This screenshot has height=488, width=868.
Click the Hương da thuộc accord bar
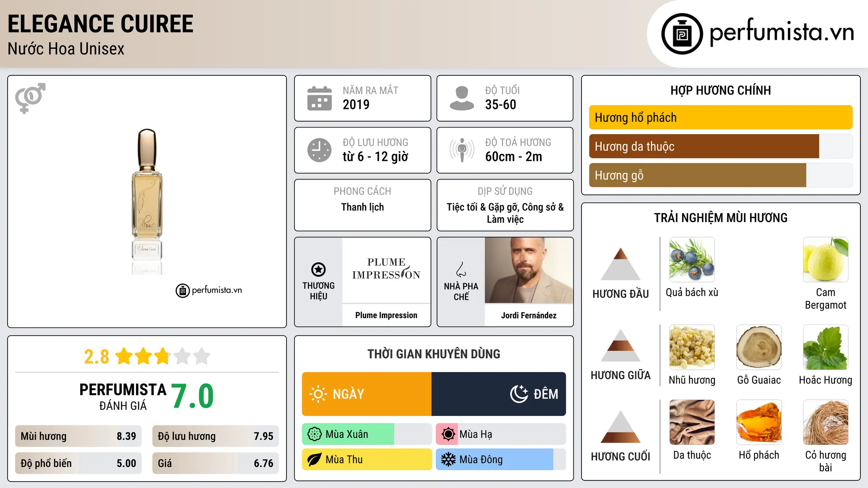[x=721, y=146]
